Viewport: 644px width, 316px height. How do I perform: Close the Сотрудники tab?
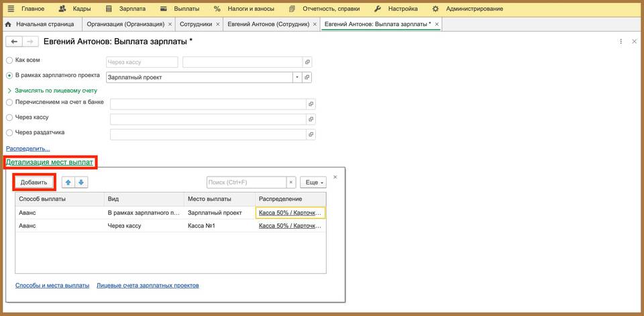pos(217,24)
